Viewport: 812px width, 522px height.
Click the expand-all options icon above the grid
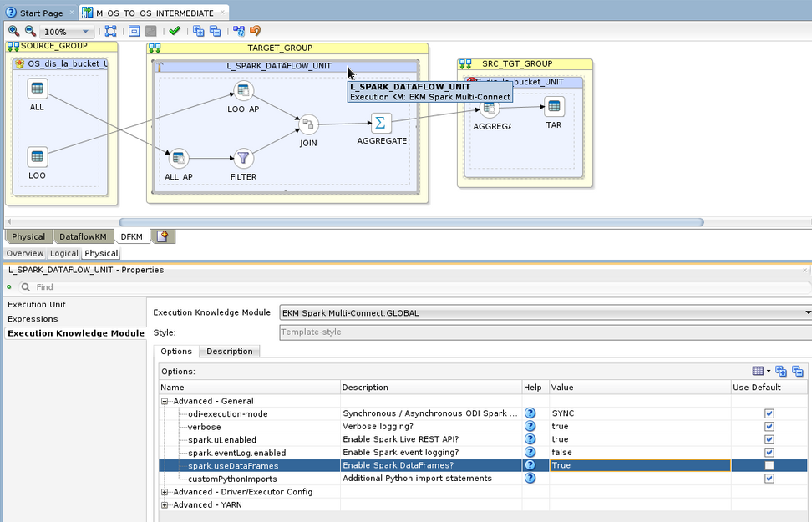click(781, 371)
